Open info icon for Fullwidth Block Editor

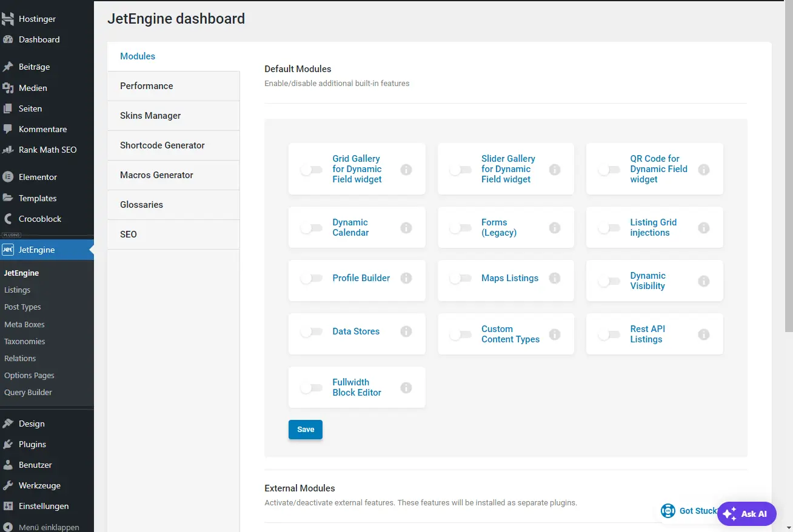(x=406, y=388)
